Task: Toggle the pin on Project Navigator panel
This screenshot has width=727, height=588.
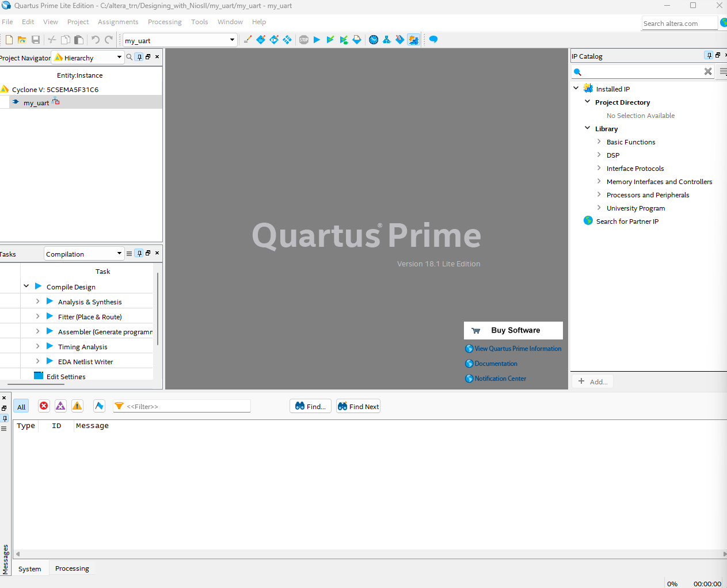Action: coord(139,57)
